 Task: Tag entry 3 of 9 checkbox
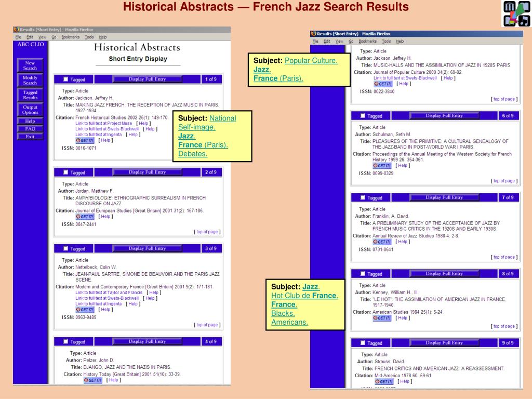[66, 249]
